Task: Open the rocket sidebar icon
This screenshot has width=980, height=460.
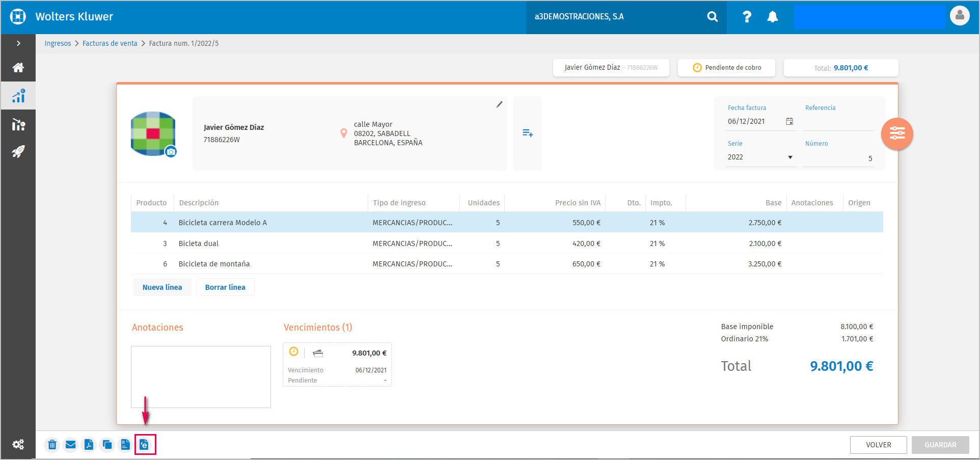Action: pos(18,152)
